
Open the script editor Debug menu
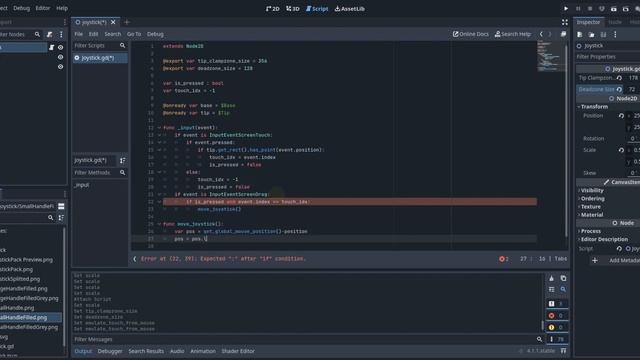tap(155, 34)
